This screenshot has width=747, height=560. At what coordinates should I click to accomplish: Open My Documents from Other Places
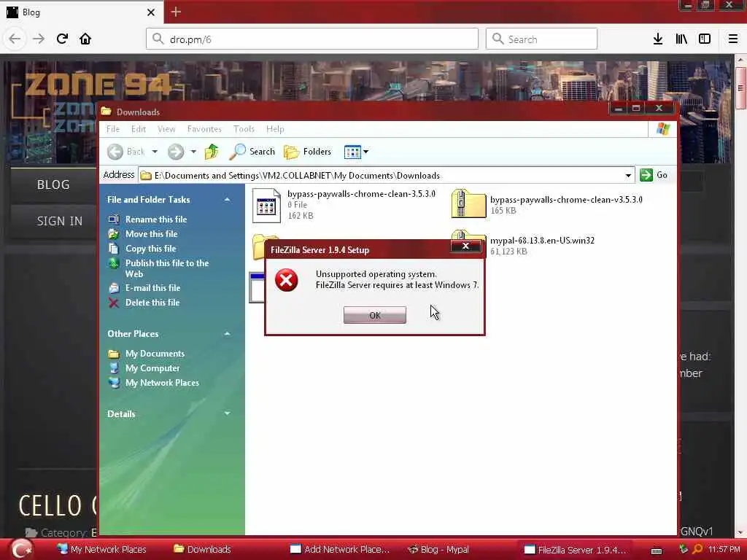click(x=155, y=354)
